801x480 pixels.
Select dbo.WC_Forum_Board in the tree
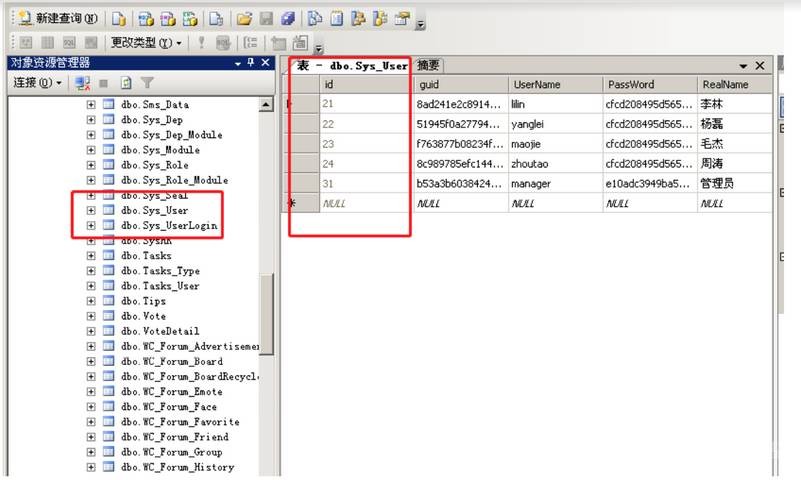pyautogui.click(x=172, y=362)
